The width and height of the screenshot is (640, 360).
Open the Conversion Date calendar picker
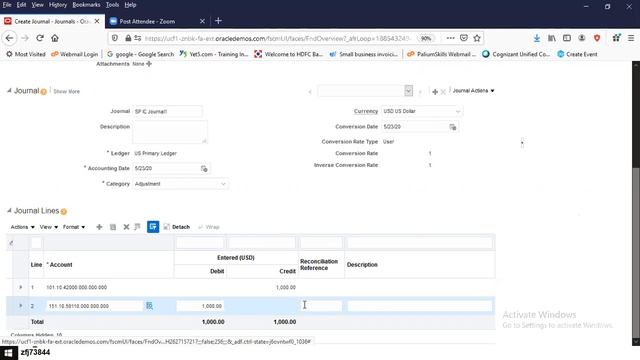[x=453, y=127]
